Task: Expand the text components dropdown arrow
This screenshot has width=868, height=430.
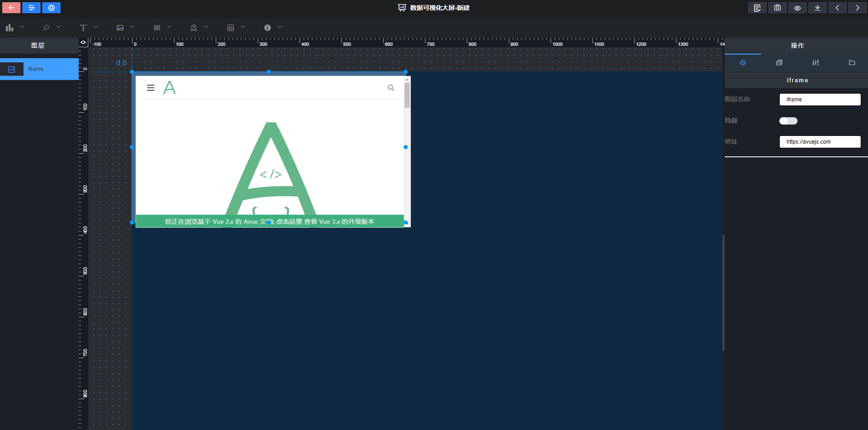Action: tap(96, 27)
